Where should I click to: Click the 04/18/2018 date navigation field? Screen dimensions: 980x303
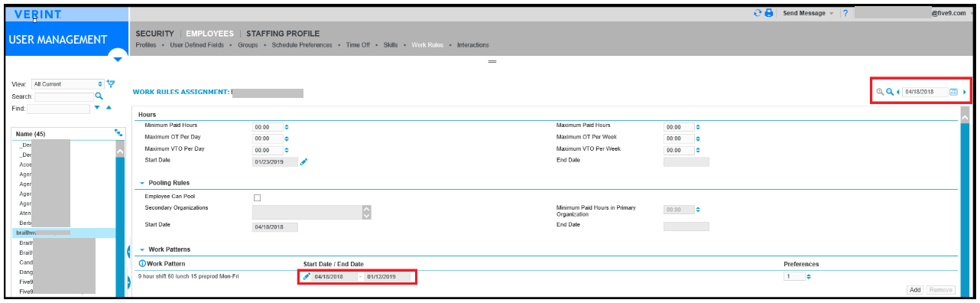tap(925, 92)
